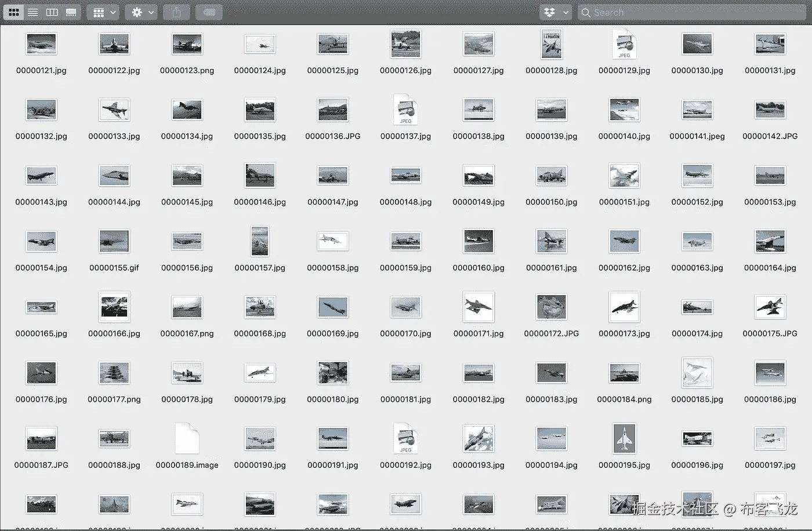The height and width of the screenshot is (531, 812).
Task: Select the 00000133.jpg thumbnail
Action: [114, 110]
